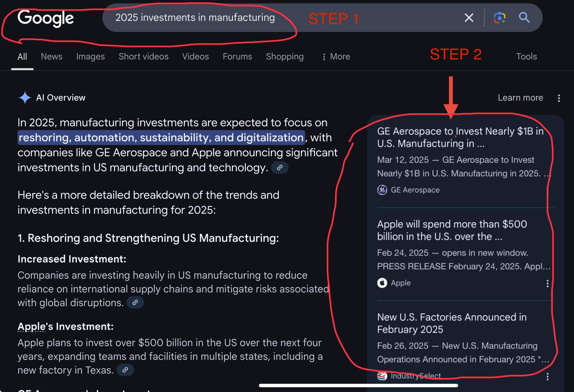Viewport: 574px width, 392px height.
Task: Click the Google logo
Action: [x=46, y=18]
